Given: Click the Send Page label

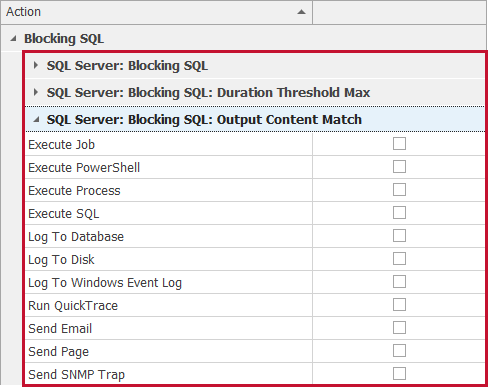Looking at the screenshot, I should click(59, 352).
